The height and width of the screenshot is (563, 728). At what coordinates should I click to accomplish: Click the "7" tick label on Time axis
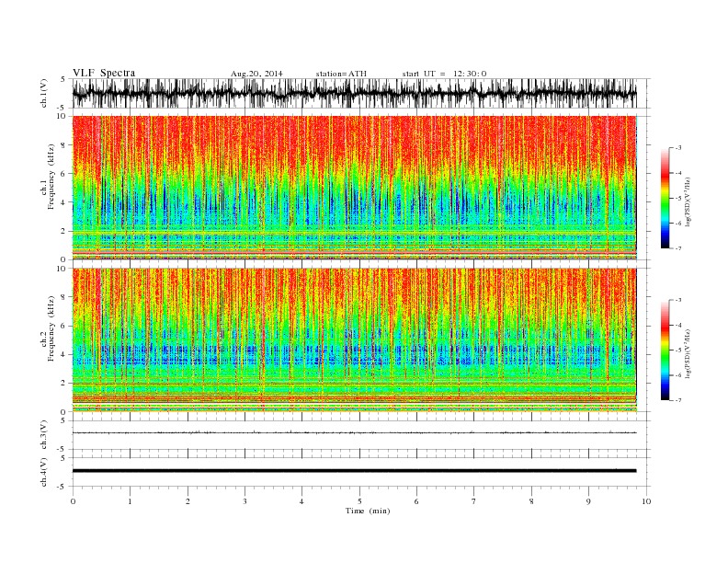tap(474, 501)
